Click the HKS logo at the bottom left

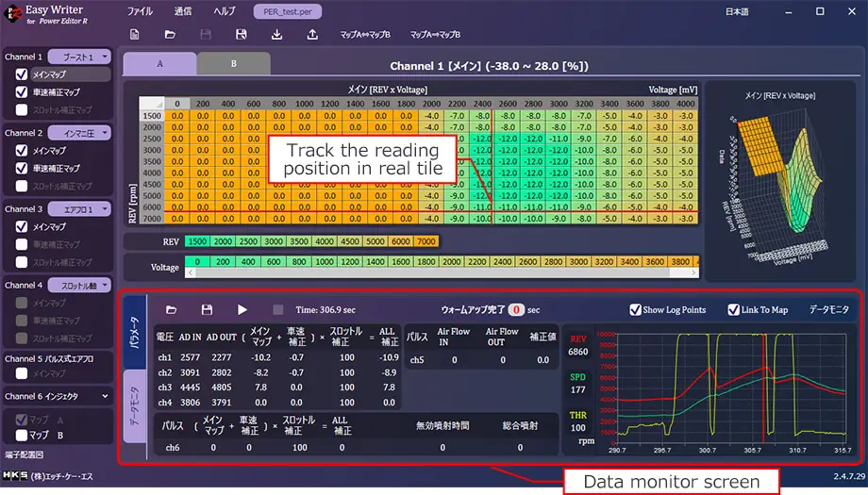14,475
